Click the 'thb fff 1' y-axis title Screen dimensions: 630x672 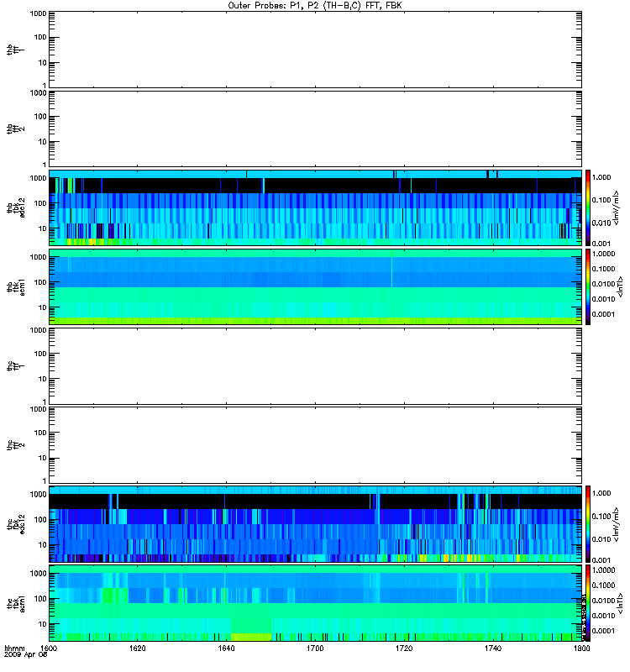pos(15,50)
